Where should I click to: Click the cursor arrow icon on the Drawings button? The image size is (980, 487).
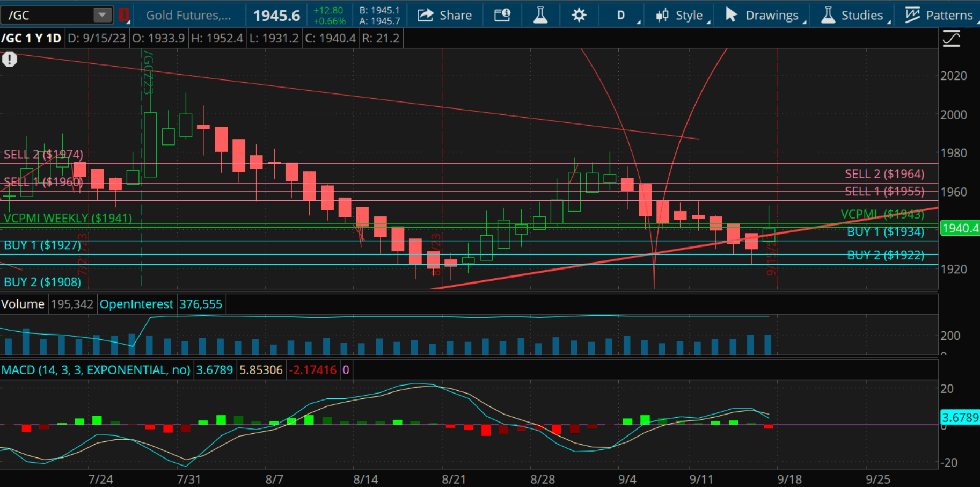(x=731, y=14)
